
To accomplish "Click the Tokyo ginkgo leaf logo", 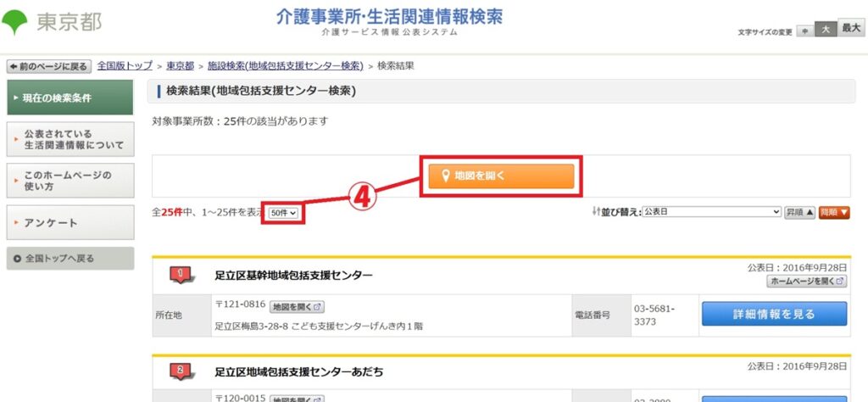I will [x=14, y=22].
